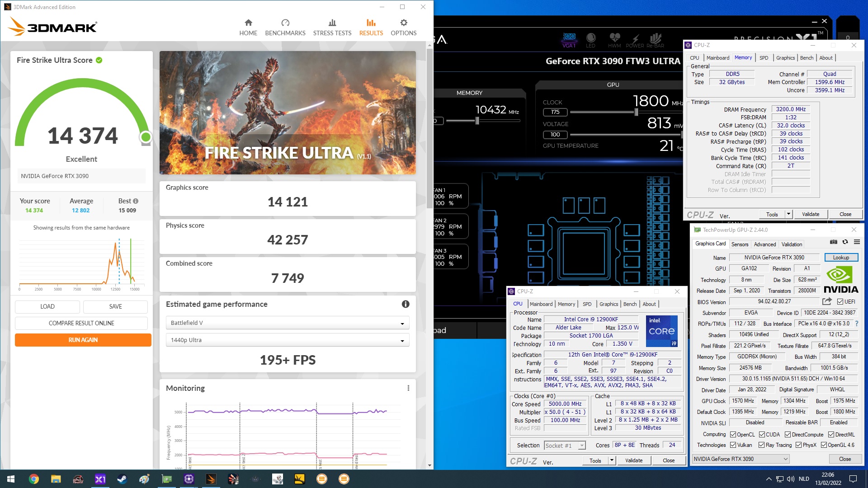Open LED settings in Precision X1
Image resolution: width=868 pixels, height=488 pixels.
pyautogui.click(x=590, y=40)
